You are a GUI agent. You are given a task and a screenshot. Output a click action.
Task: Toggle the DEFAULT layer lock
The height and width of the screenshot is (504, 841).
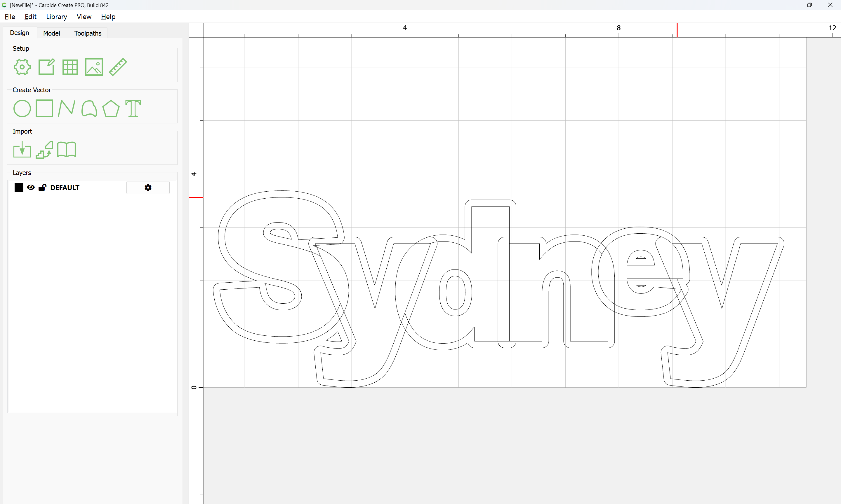(42, 188)
